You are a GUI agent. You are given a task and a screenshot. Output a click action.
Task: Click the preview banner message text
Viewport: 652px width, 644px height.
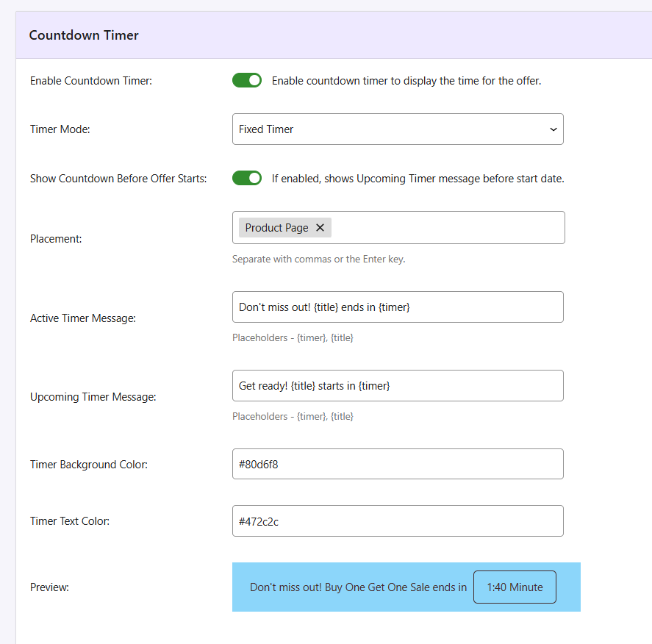click(x=358, y=587)
